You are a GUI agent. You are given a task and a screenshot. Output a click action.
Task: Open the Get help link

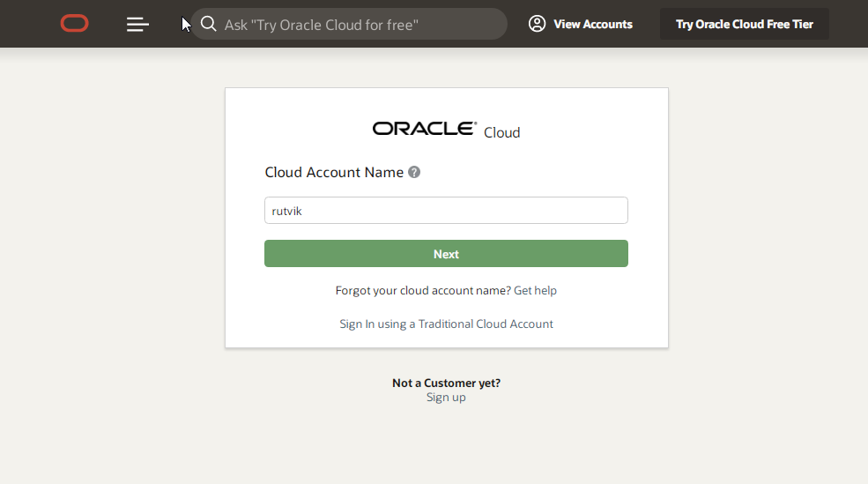[535, 290]
